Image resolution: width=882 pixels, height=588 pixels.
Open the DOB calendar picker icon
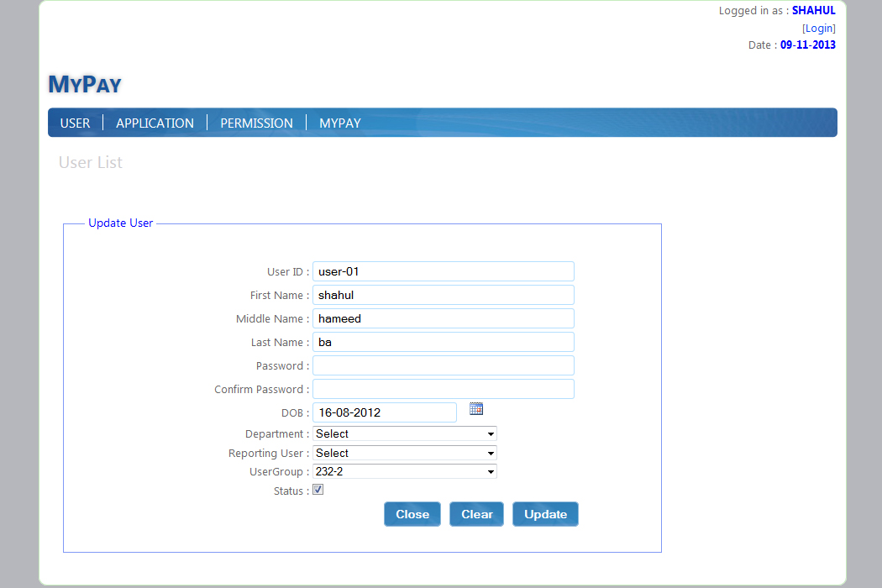point(476,409)
